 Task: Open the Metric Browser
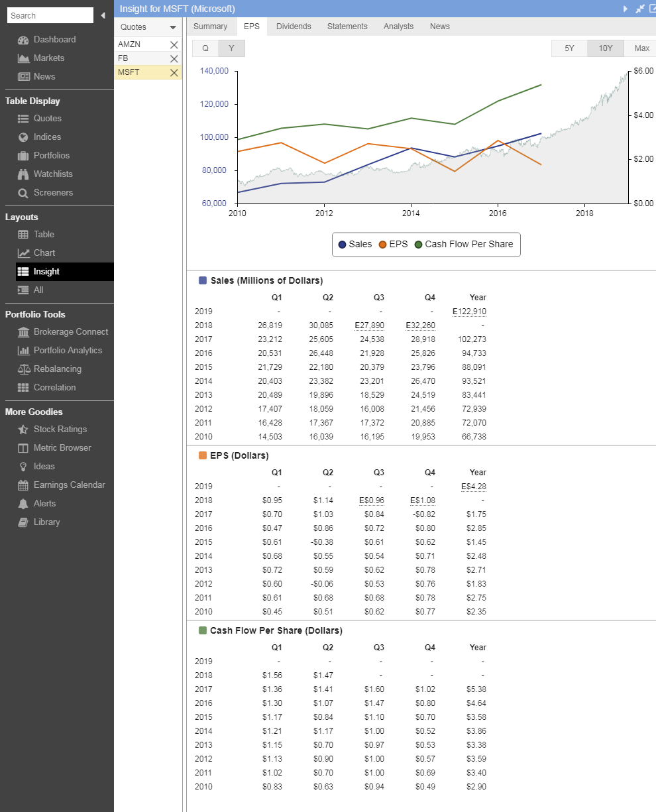click(54, 448)
